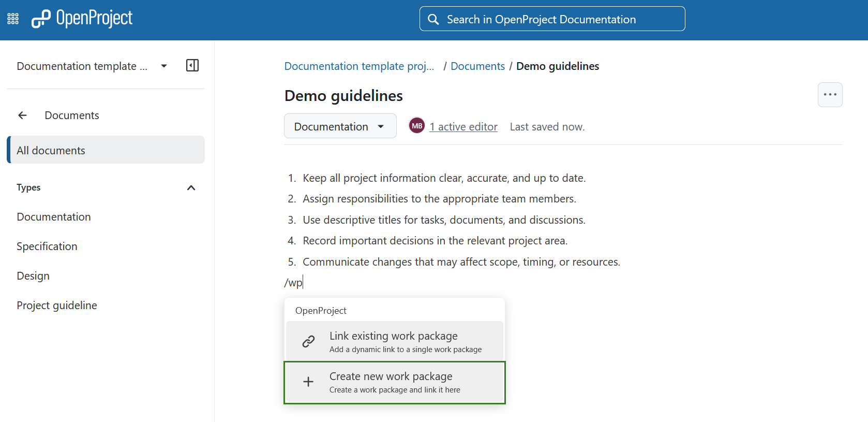Screen dimensions: 868x422
Task: Click the Demo guidelines breadcrumb text
Action: pos(558,66)
